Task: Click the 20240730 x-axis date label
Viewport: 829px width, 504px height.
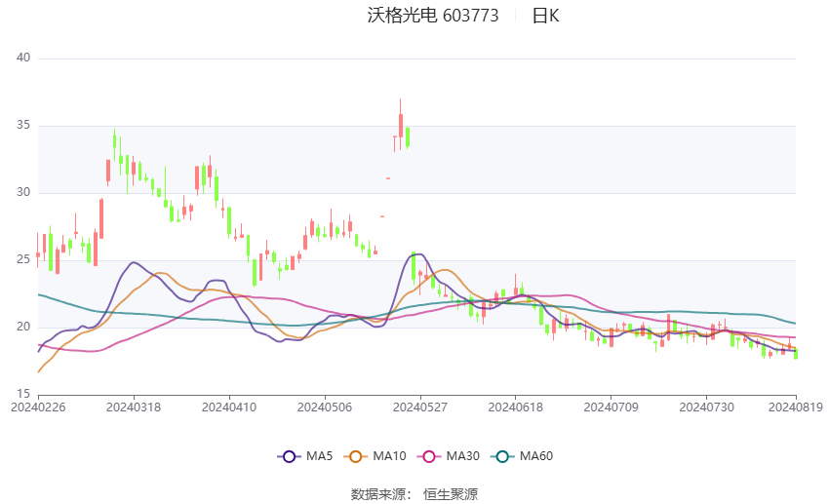Action: coord(706,407)
